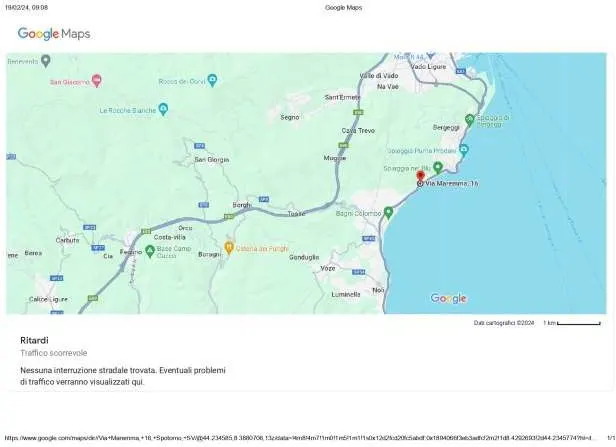Select the Rocca dei Corvi teal pin
616x447 pixels.
212,81
